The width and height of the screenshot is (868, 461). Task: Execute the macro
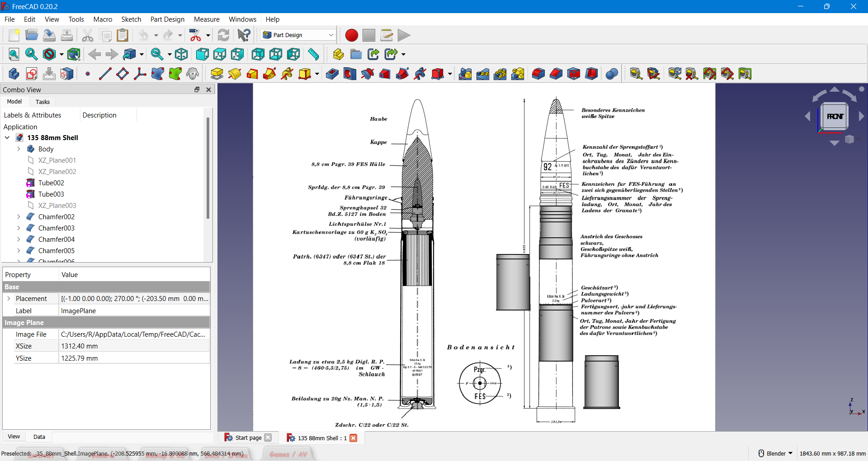(x=403, y=35)
